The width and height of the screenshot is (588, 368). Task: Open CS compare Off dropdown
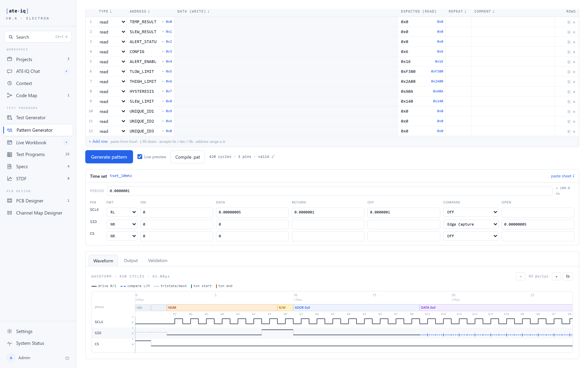point(471,236)
